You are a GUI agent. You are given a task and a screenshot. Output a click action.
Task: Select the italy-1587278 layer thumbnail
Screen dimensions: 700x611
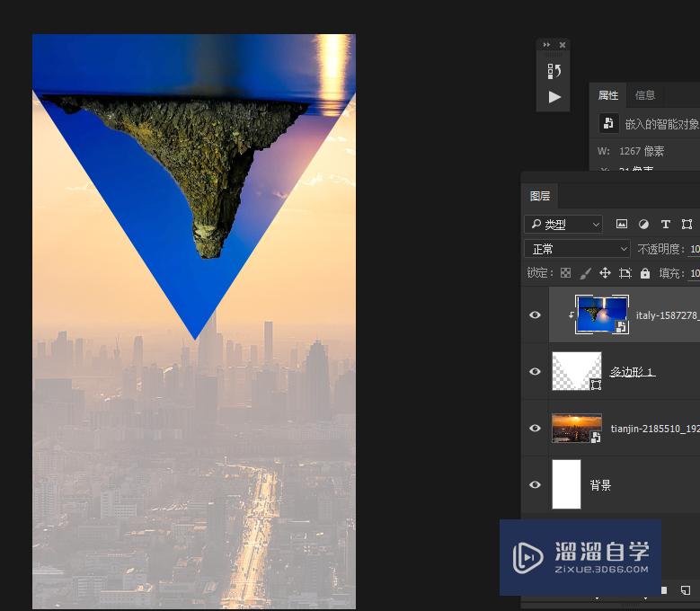point(602,314)
